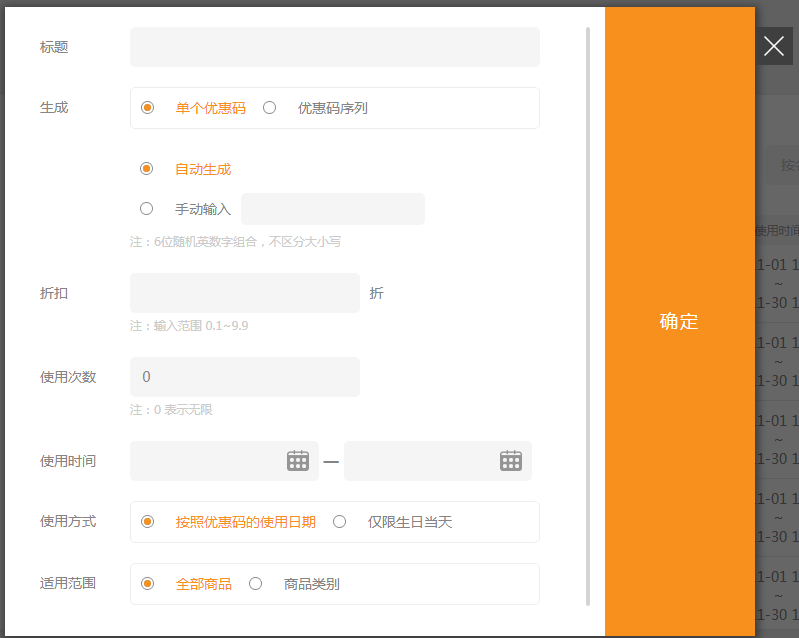Select the 单个优惠码 radio option
This screenshot has height=638, width=799.
(x=148, y=108)
